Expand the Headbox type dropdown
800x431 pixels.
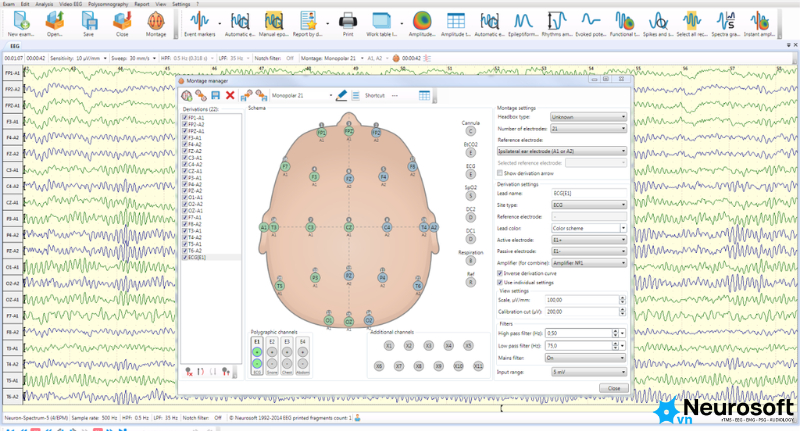(x=588, y=117)
